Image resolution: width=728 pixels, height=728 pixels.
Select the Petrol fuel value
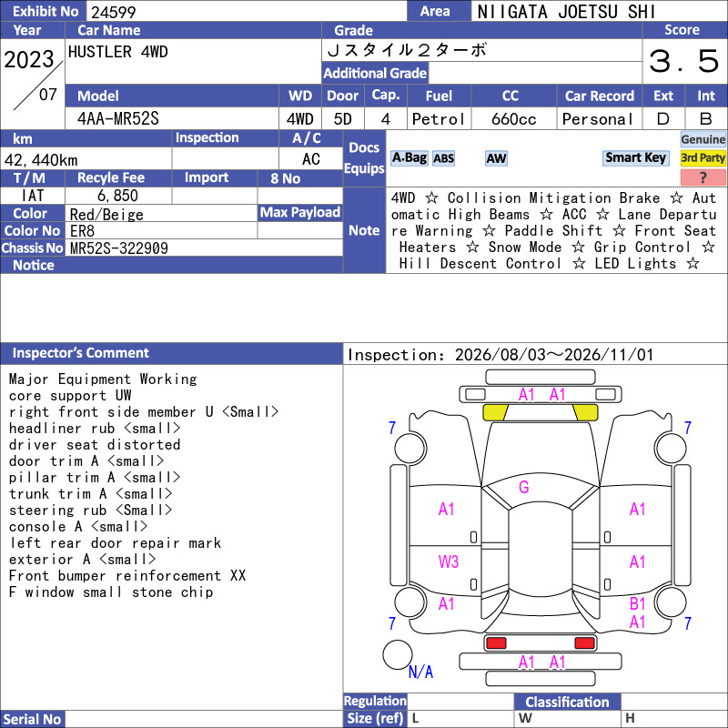coord(439,119)
